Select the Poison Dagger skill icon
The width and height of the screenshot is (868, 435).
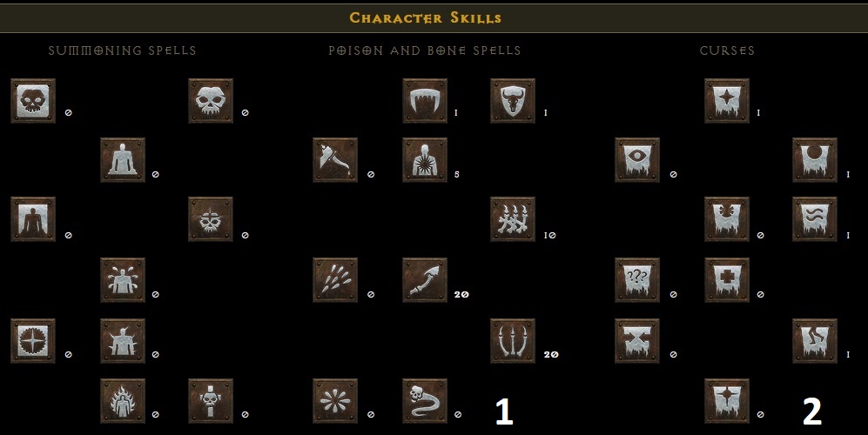pyautogui.click(x=335, y=160)
